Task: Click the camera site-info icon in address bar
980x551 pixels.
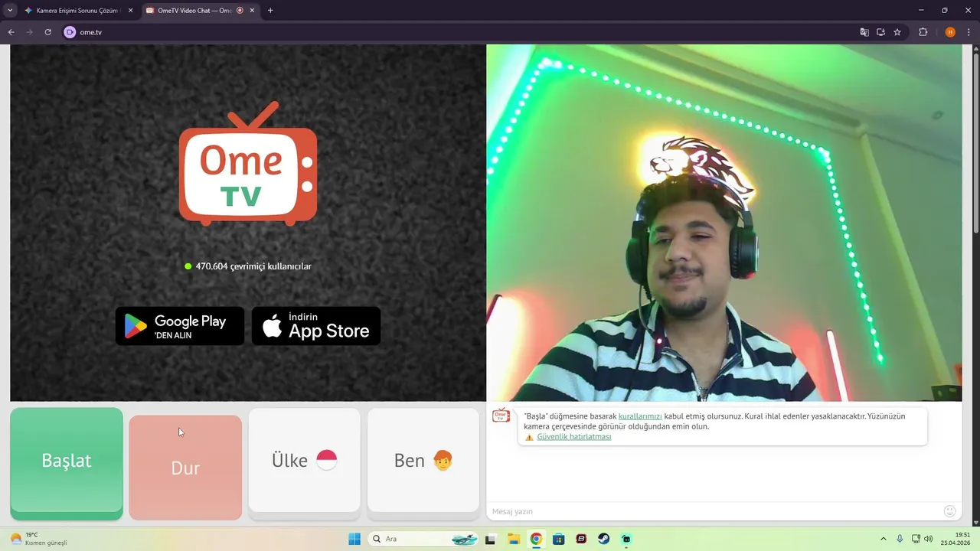Action: pyautogui.click(x=70, y=32)
